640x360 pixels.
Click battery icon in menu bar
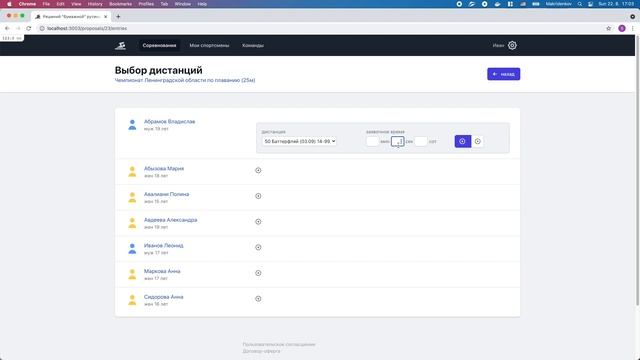(536, 4)
